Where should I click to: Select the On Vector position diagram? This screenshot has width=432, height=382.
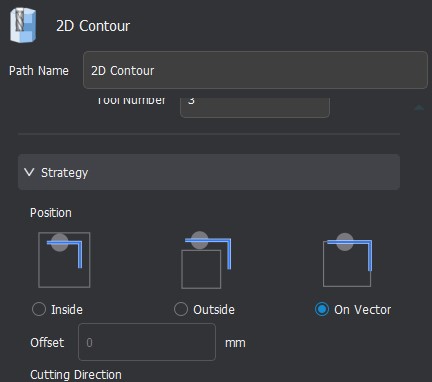347,260
